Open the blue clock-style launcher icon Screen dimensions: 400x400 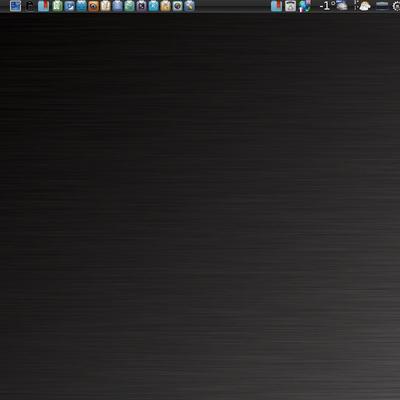click(x=69, y=6)
